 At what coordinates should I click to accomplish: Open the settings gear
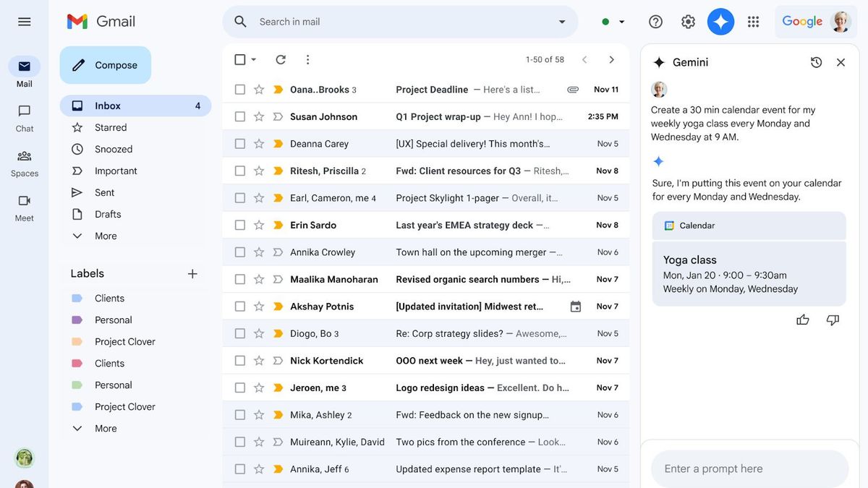click(688, 22)
